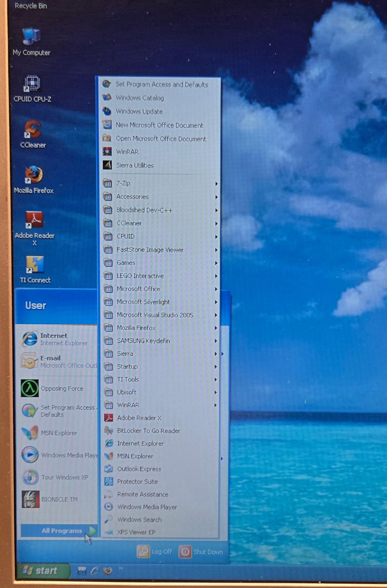This screenshot has height=588, width=387.
Task: Expand FastStone Image Viewer arrow
Action: pyautogui.click(x=216, y=250)
